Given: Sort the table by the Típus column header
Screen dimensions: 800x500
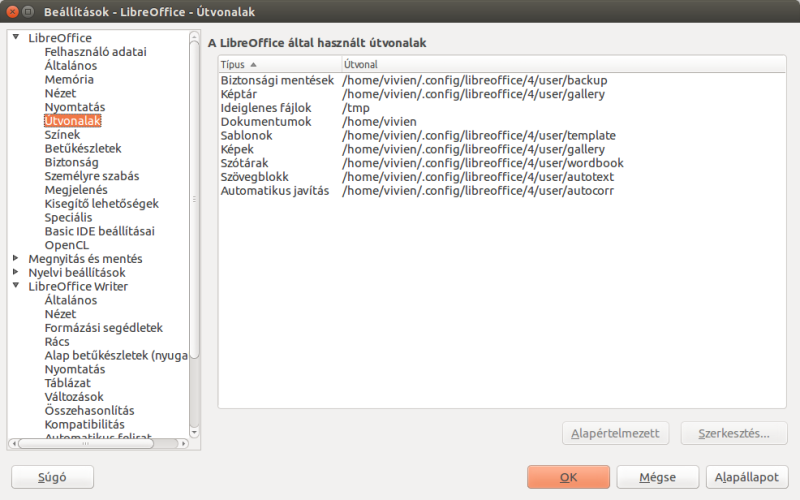Looking at the screenshot, I should [x=279, y=64].
